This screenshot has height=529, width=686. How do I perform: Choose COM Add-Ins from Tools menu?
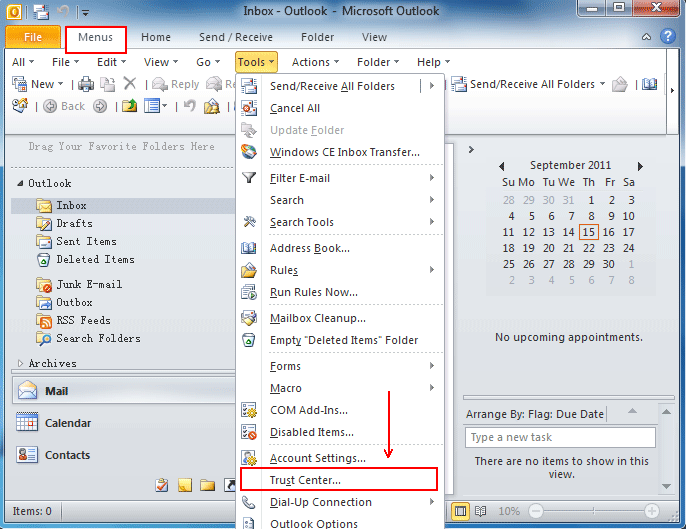[340, 410]
